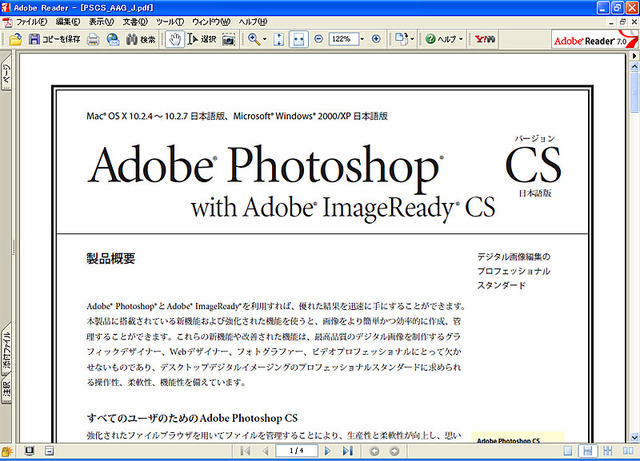Click the 122% zoom percentage field
The width and height of the screenshot is (640, 461).
tap(343, 39)
